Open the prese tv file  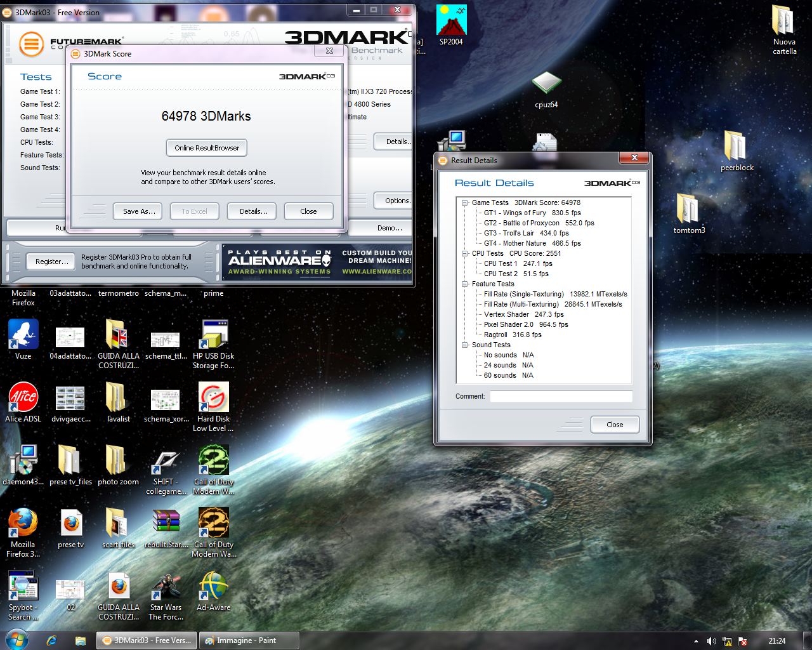click(x=71, y=527)
